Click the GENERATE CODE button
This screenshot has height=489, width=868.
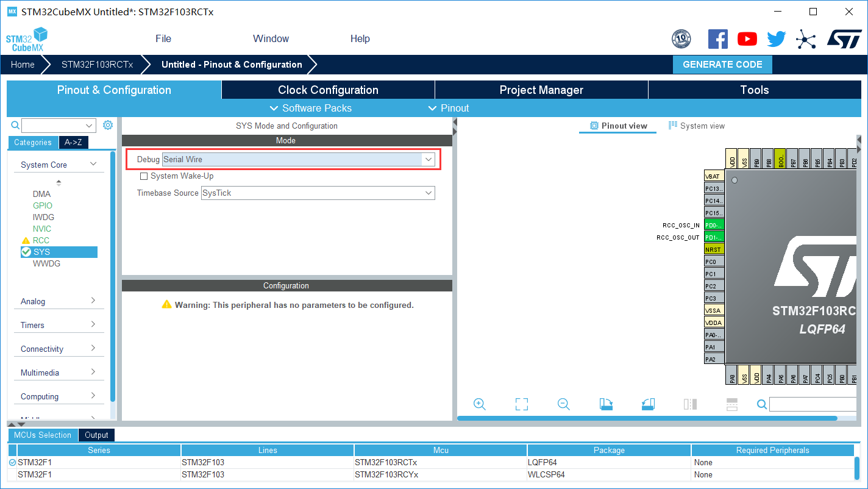[722, 65]
